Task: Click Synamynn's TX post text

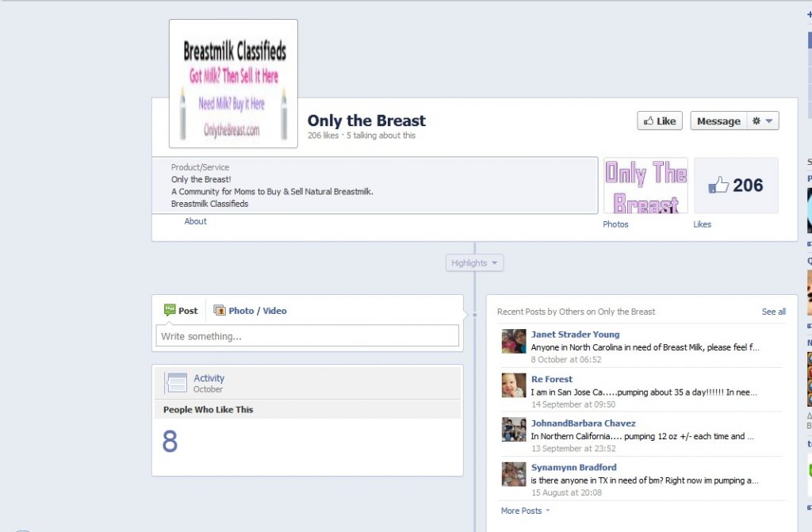Action: pos(645,480)
